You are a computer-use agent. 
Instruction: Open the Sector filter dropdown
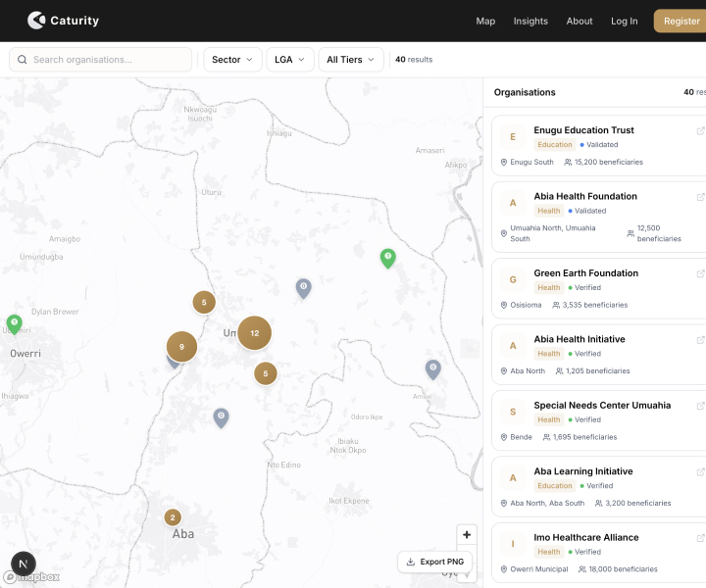tap(232, 60)
